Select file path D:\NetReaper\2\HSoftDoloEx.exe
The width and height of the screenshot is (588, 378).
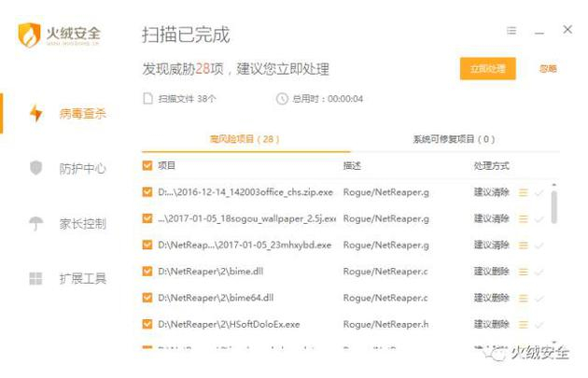(x=229, y=325)
